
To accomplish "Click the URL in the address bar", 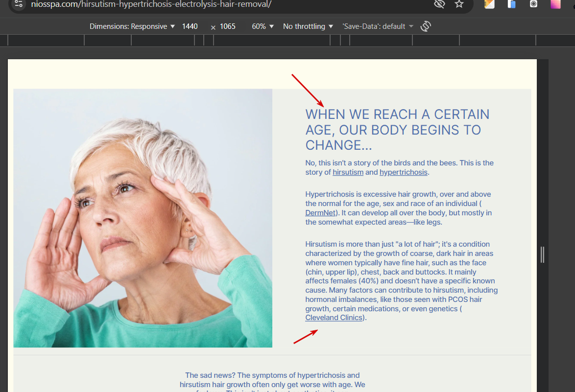I will point(151,4).
